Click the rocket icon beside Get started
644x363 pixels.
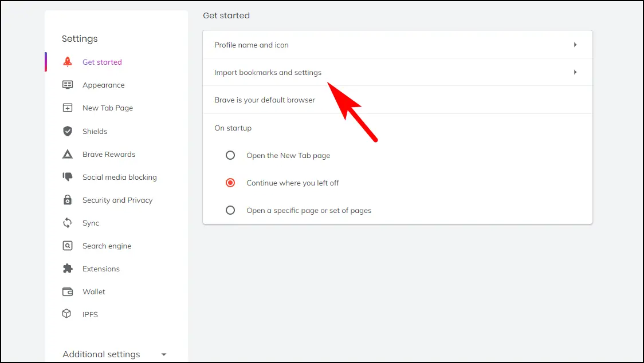point(68,62)
